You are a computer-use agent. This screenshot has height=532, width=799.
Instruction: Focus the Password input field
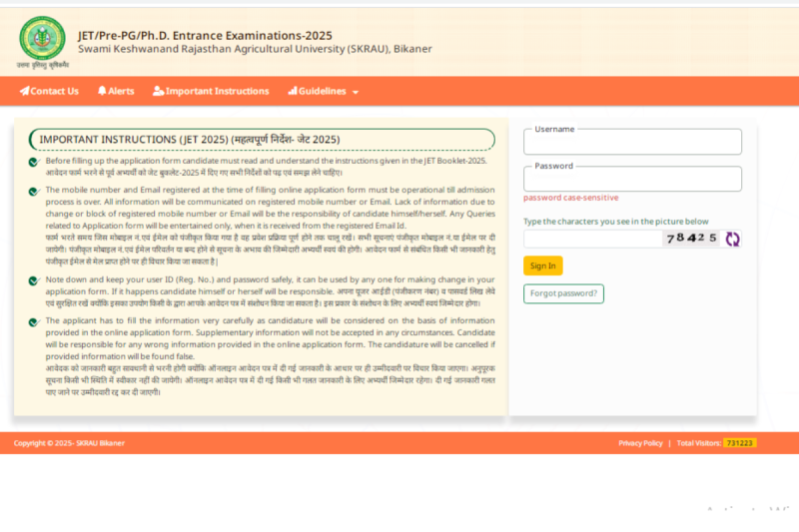632,180
